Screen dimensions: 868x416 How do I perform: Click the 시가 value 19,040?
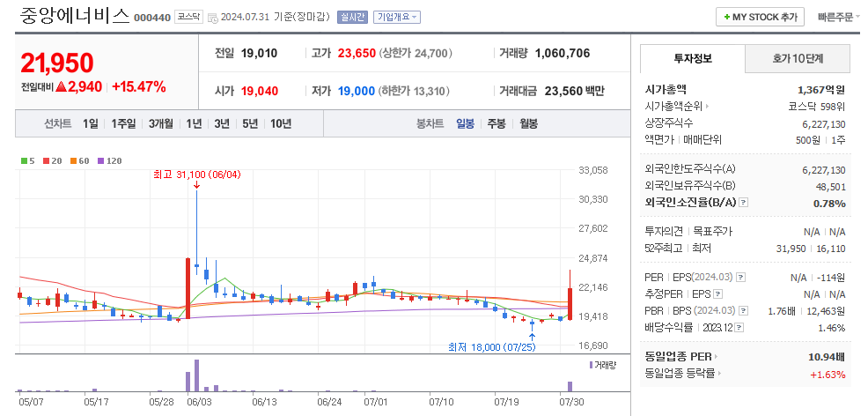point(260,91)
